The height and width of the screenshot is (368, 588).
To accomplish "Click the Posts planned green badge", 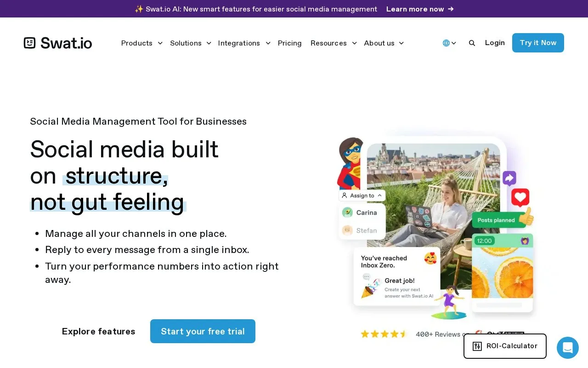I will (x=498, y=220).
